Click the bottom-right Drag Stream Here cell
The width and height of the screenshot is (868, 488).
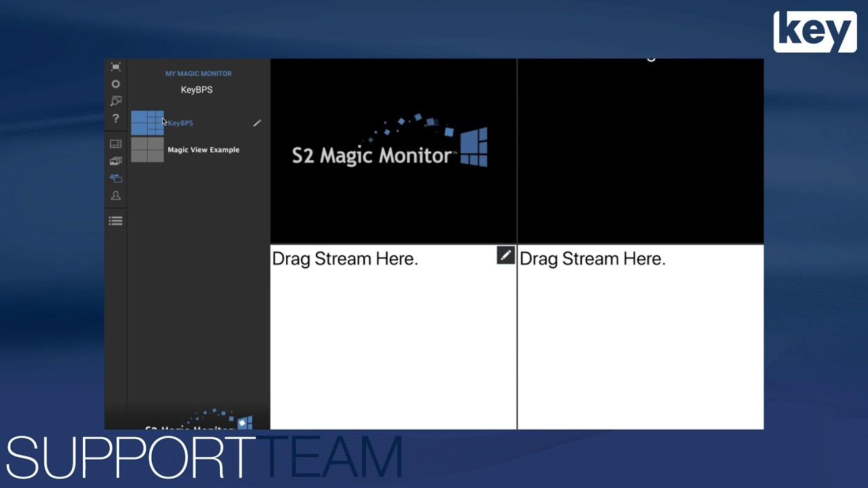click(x=641, y=337)
